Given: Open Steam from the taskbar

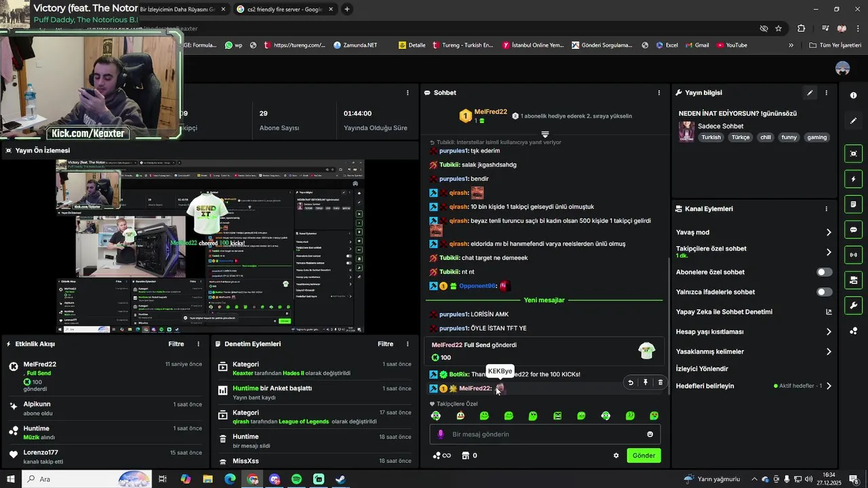Looking at the screenshot, I should 340,479.
